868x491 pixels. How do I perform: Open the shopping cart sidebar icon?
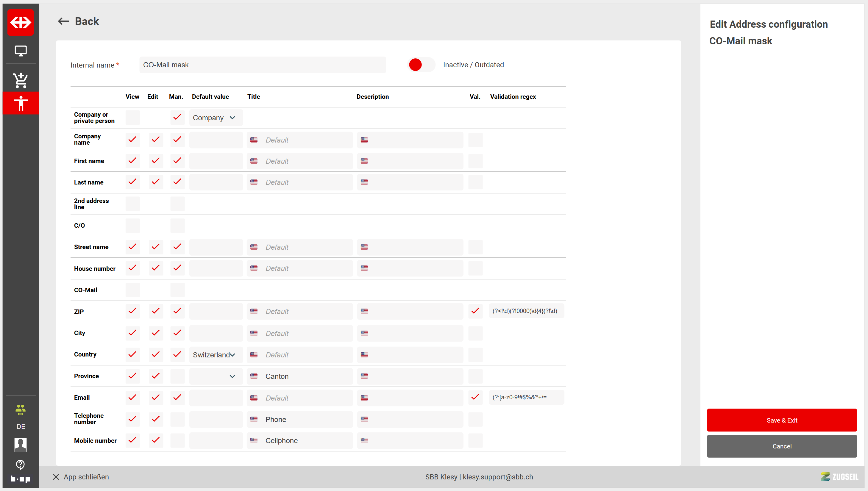click(x=21, y=80)
